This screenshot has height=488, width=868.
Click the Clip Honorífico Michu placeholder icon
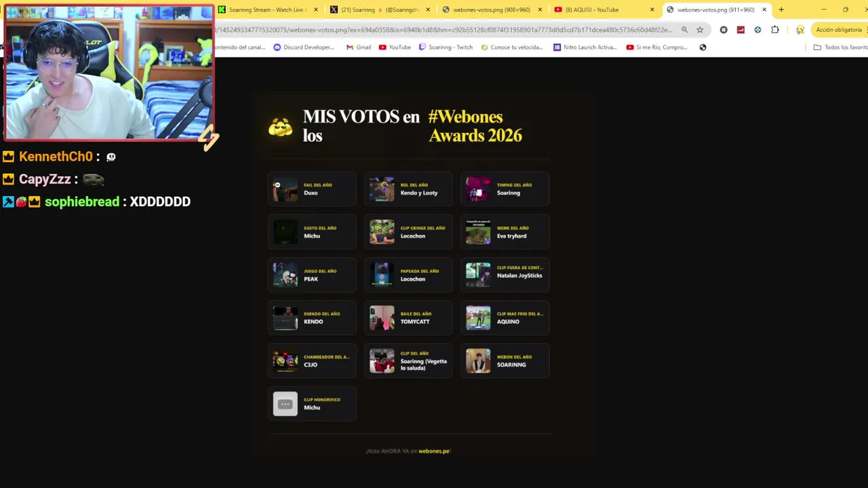(285, 404)
